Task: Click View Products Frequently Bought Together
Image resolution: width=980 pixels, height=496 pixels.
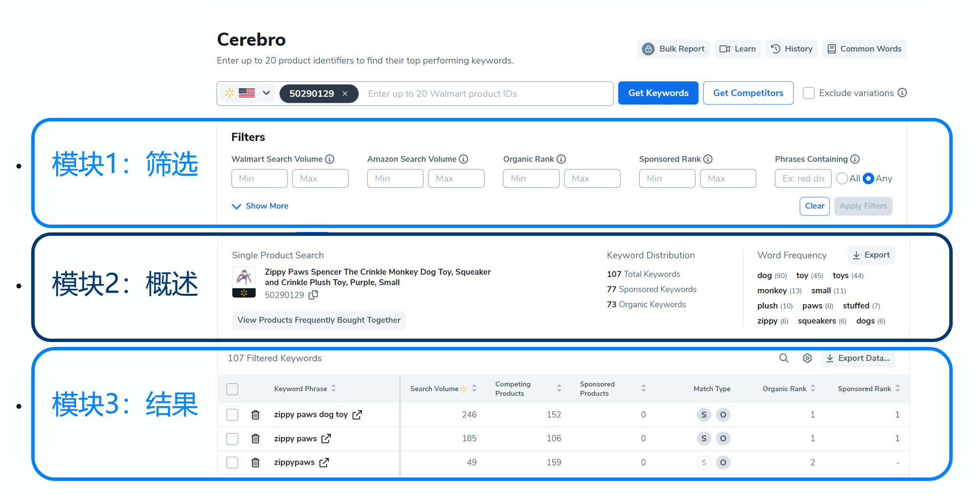Action: (x=319, y=320)
